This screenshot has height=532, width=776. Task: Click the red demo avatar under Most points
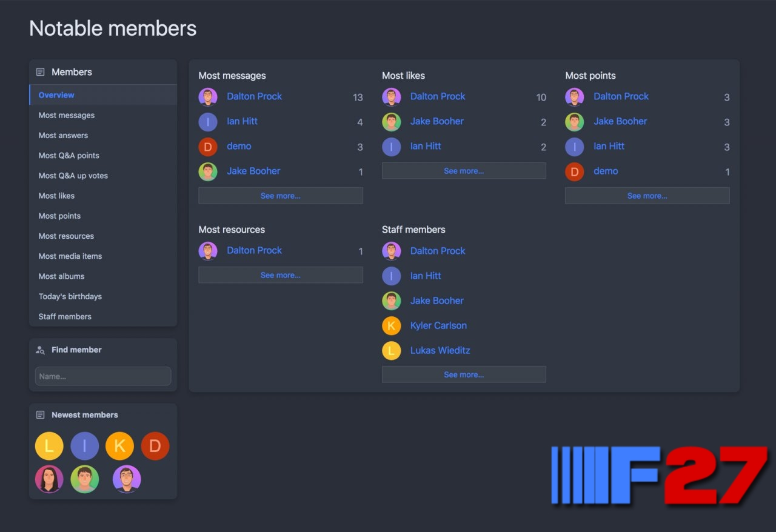(574, 171)
